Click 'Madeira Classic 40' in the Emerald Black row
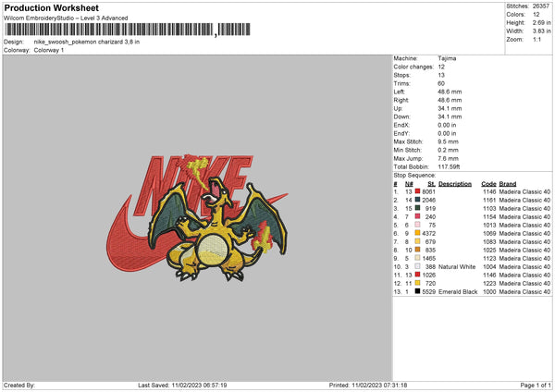Screen dimensions: 555x392 pos(524,292)
